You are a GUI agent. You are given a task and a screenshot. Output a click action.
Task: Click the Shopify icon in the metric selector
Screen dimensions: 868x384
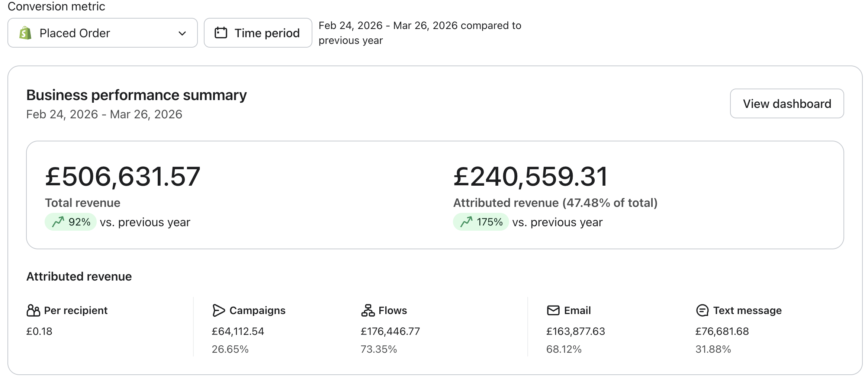click(x=25, y=33)
